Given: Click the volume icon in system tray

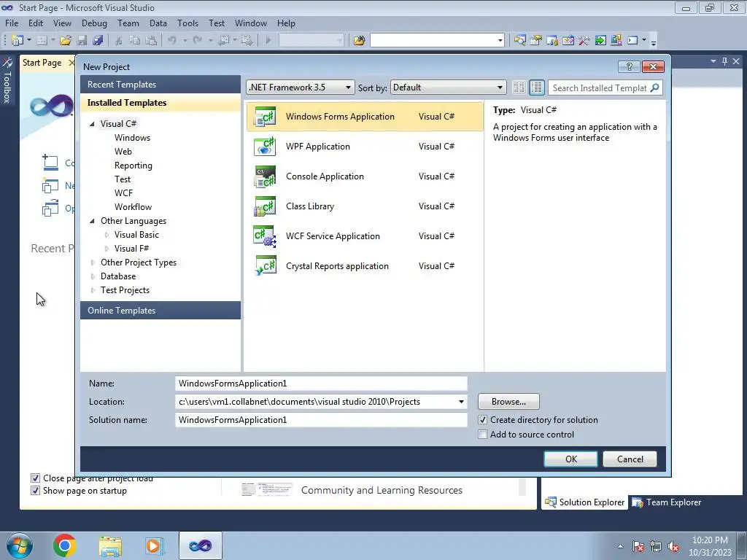Looking at the screenshot, I should (x=673, y=547).
